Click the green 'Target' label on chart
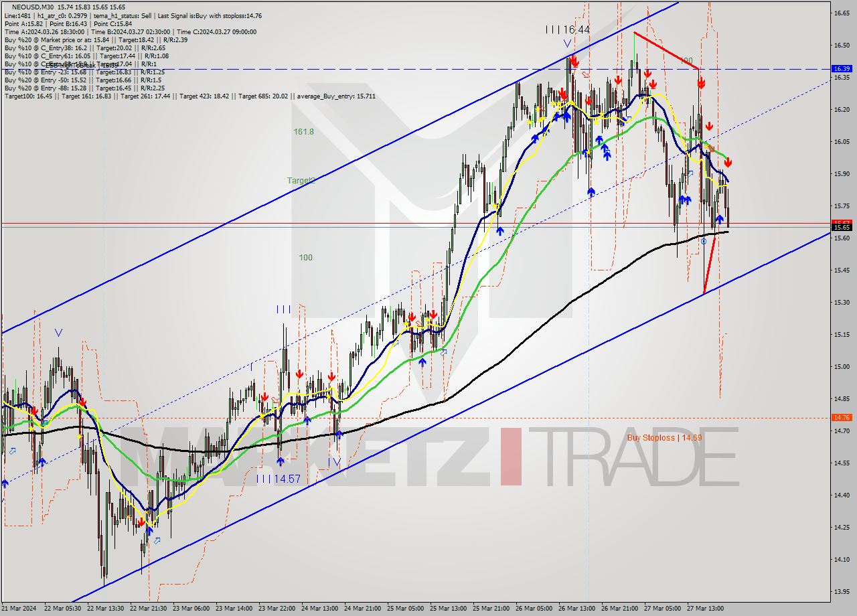This screenshot has height=616, width=857. click(300, 180)
